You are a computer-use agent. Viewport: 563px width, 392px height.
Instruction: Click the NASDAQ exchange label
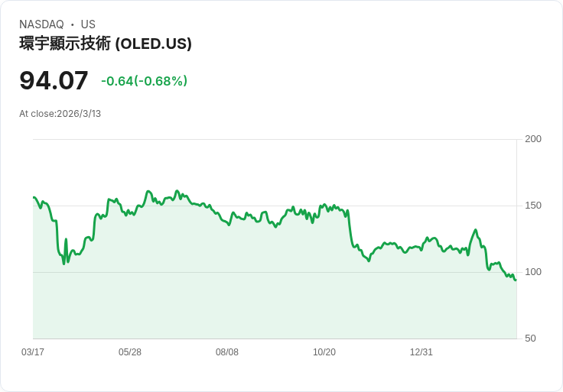point(41,24)
